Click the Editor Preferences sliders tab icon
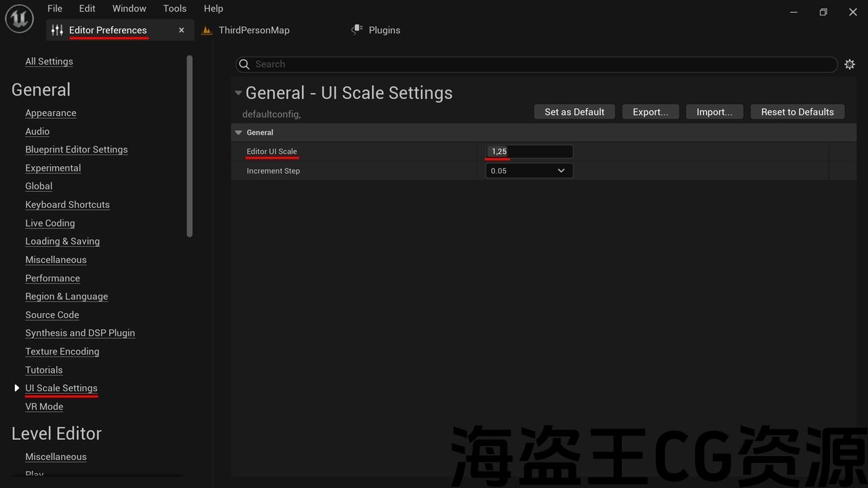 coord(57,30)
